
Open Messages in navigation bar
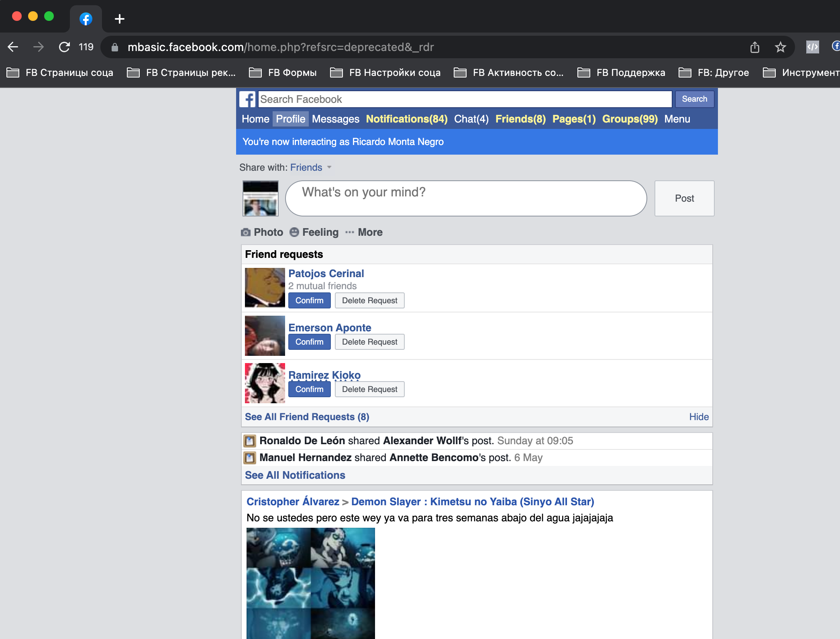coord(336,119)
